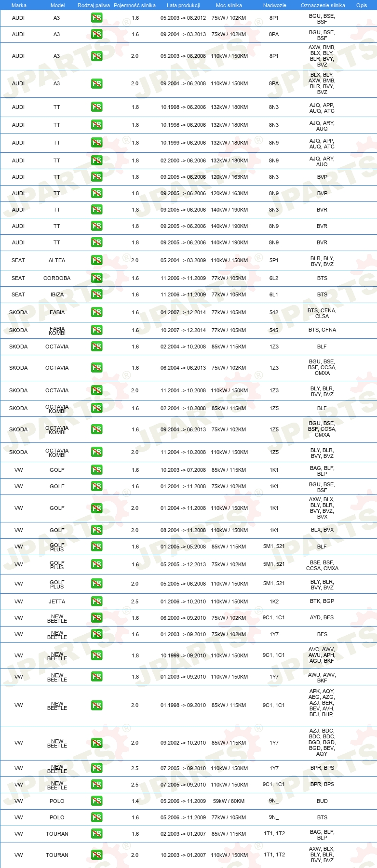Click the BLX, BVX engine codes cell

tap(322, 530)
